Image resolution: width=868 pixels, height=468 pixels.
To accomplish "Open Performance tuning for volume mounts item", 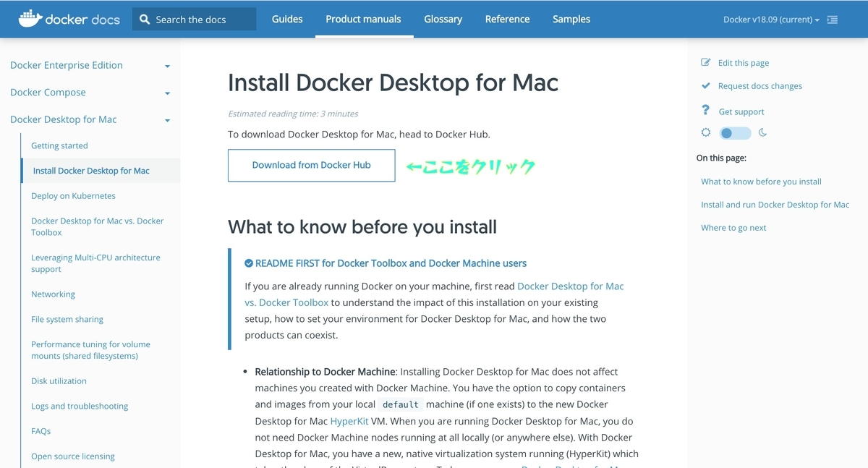I will (x=90, y=350).
